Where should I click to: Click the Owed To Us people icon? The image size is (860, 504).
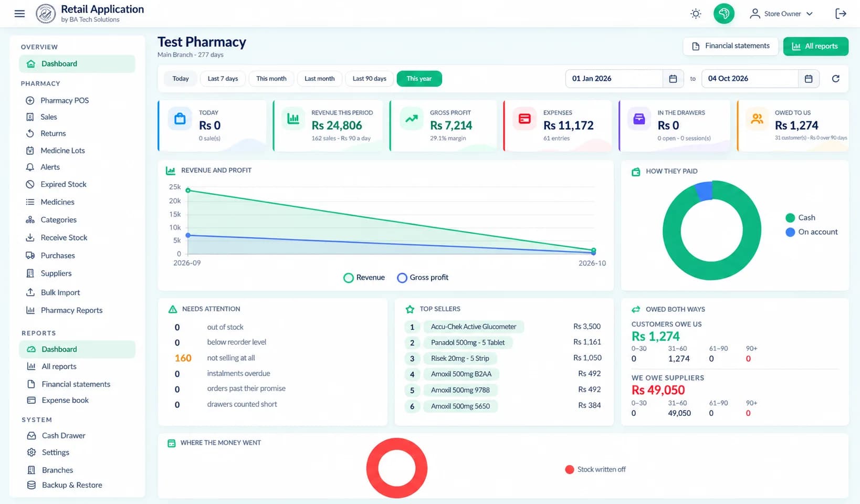[757, 119]
